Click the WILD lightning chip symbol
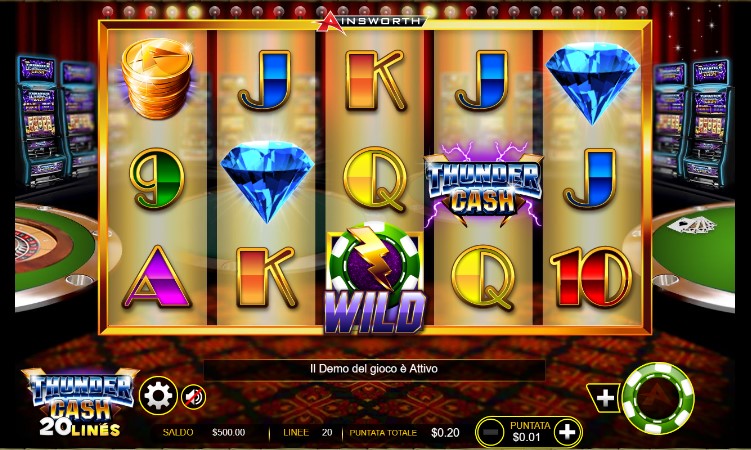The image size is (751, 450). (x=375, y=278)
